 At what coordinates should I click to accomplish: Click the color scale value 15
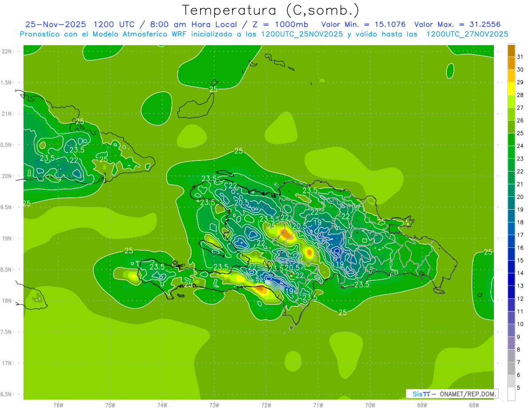tap(520, 260)
